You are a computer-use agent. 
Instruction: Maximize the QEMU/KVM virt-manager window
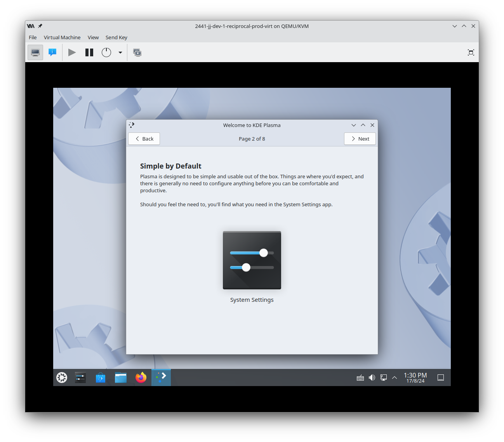(464, 26)
